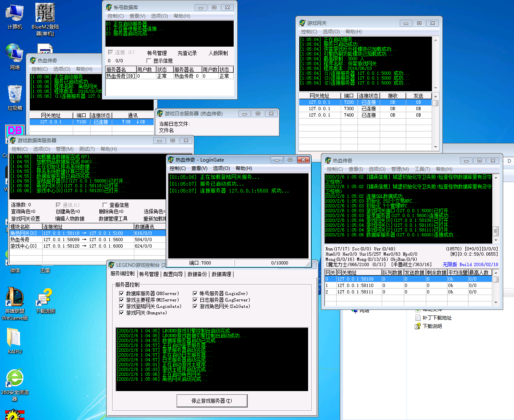Click LEGEND游戏控制台 window title icon
This screenshot has height=420, width=514.
[111, 265]
